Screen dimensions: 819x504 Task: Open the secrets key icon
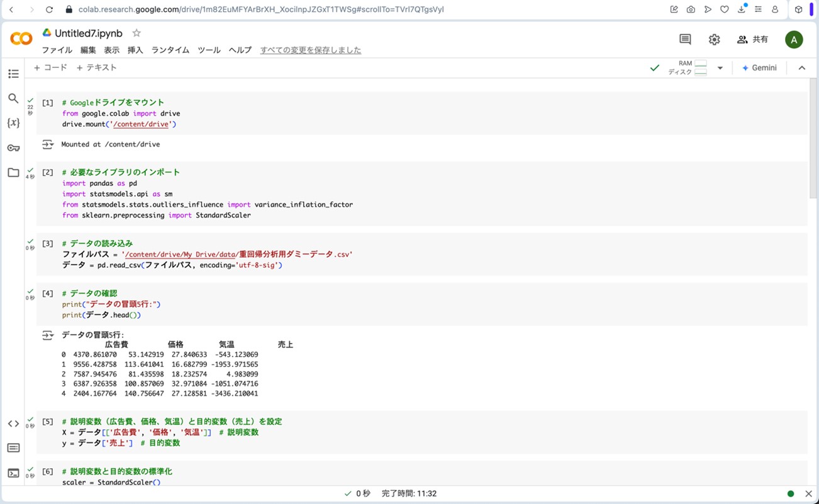click(13, 148)
